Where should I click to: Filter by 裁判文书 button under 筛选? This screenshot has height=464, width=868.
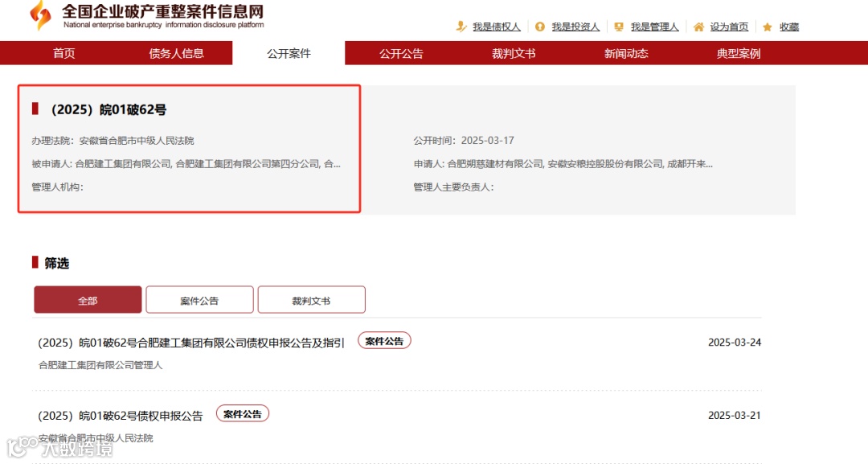pos(311,300)
